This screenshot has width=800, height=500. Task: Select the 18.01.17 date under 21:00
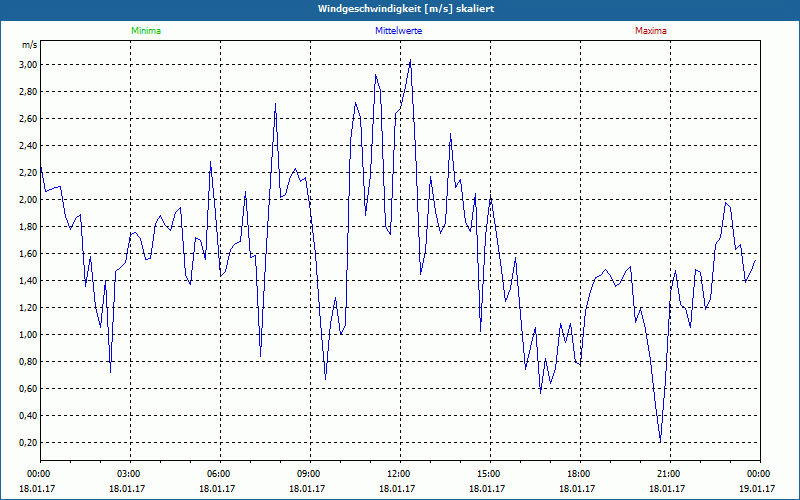[x=667, y=489]
